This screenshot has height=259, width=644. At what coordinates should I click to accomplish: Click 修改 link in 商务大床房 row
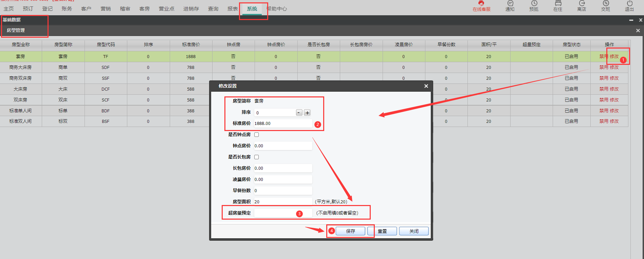click(x=614, y=67)
